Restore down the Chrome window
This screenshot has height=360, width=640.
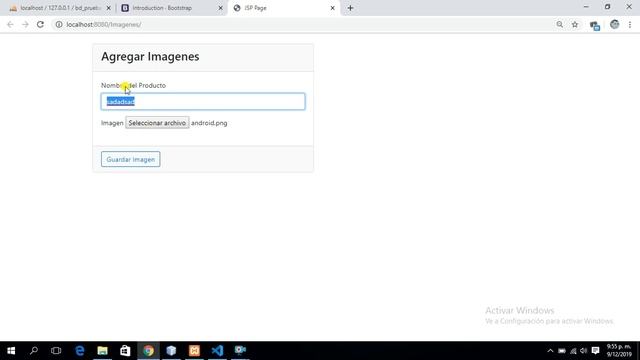tap(607, 7)
